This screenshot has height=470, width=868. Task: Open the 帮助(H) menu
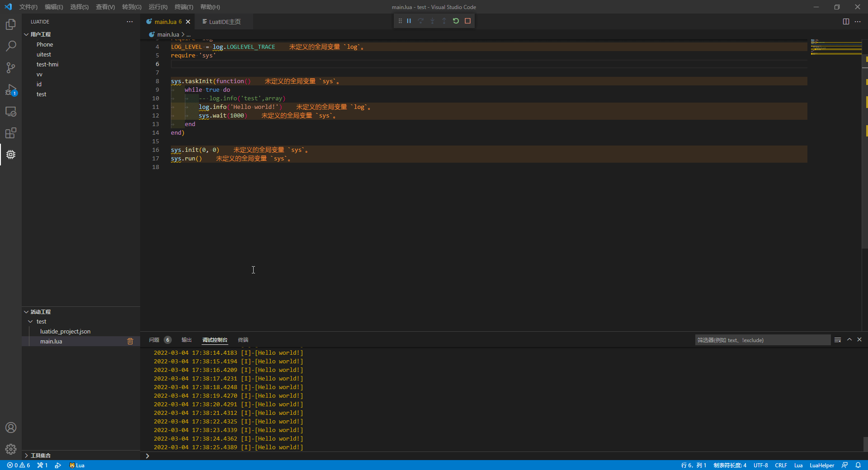(210, 7)
